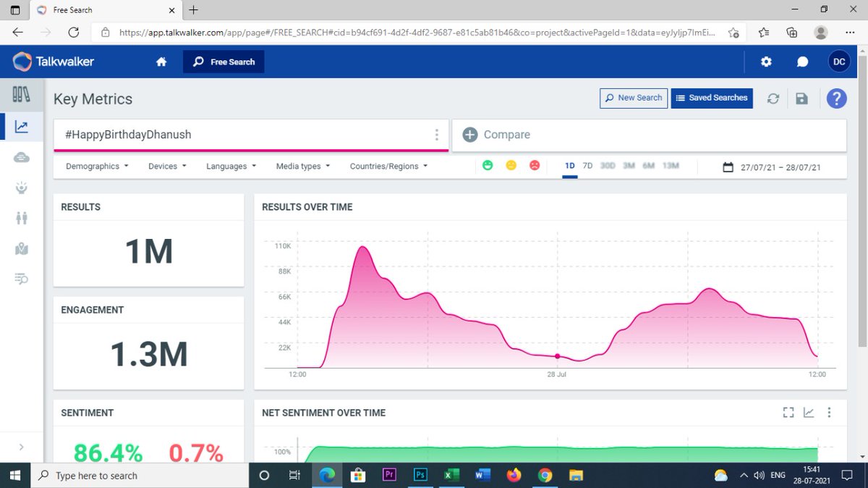
Task: Open the date range calendar icon
Action: pyautogui.click(x=728, y=167)
